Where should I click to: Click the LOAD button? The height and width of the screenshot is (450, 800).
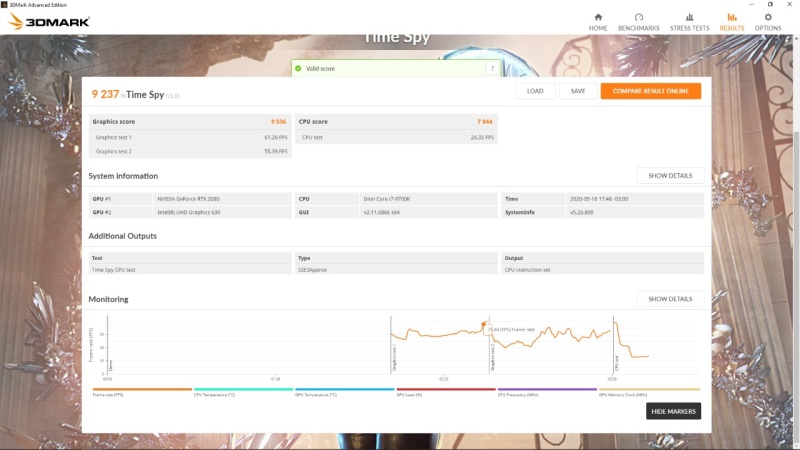535,91
